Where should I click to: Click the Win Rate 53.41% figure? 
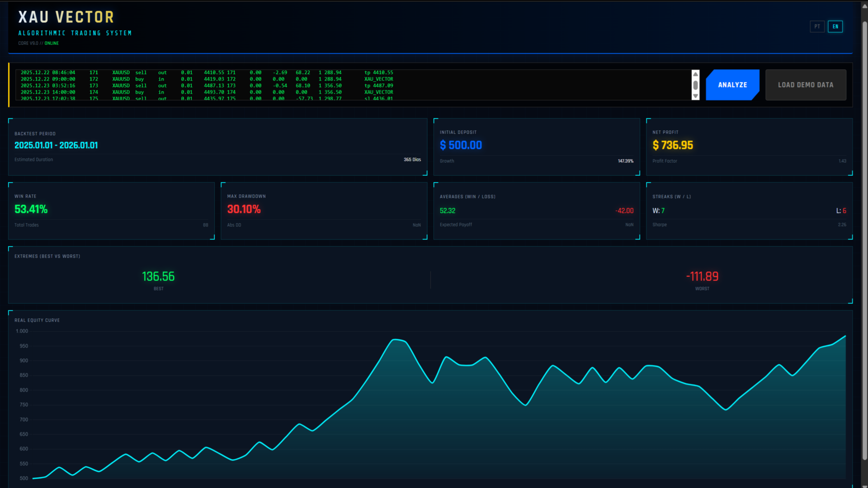[x=31, y=209]
